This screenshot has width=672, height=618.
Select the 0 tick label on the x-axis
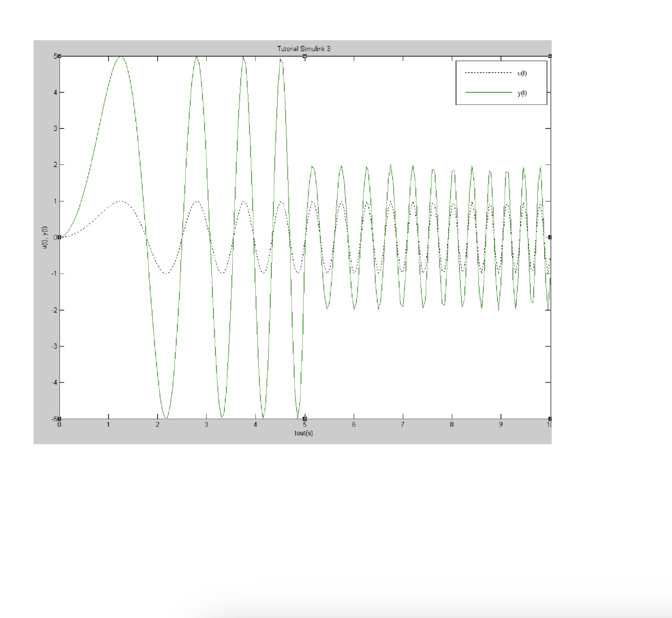tap(59, 424)
